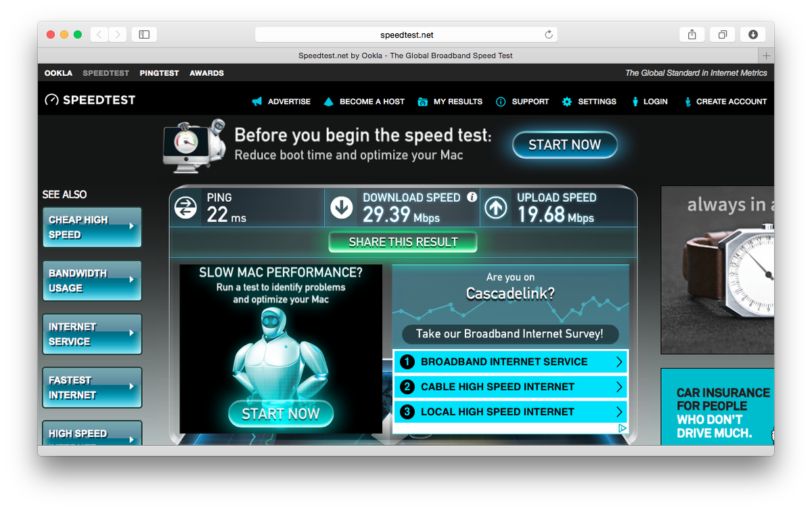Screen dimensions: 812x510
Task: Click Take our Broadband Internet Survey
Action: (x=510, y=334)
